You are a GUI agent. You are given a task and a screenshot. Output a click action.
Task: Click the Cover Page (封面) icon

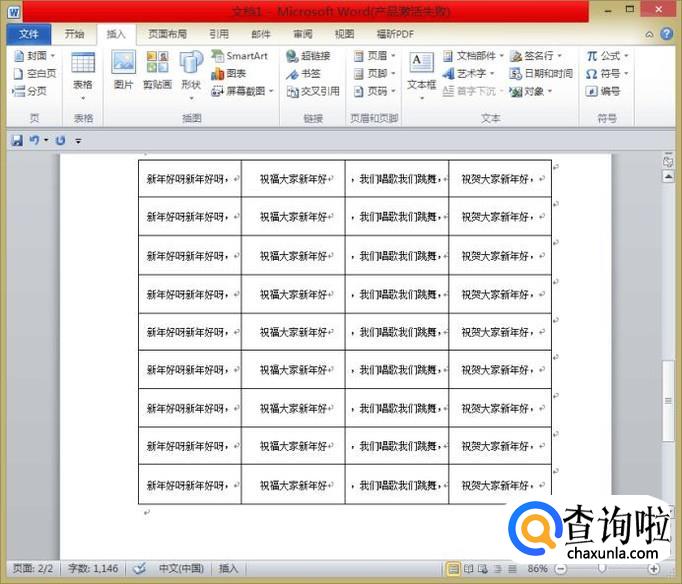(x=34, y=56)
